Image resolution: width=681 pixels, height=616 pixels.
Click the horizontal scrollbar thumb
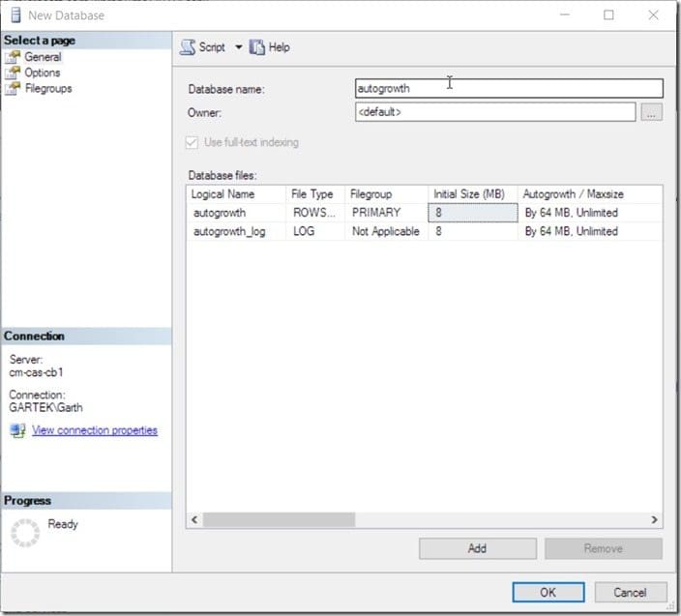[x=279, y=519]
